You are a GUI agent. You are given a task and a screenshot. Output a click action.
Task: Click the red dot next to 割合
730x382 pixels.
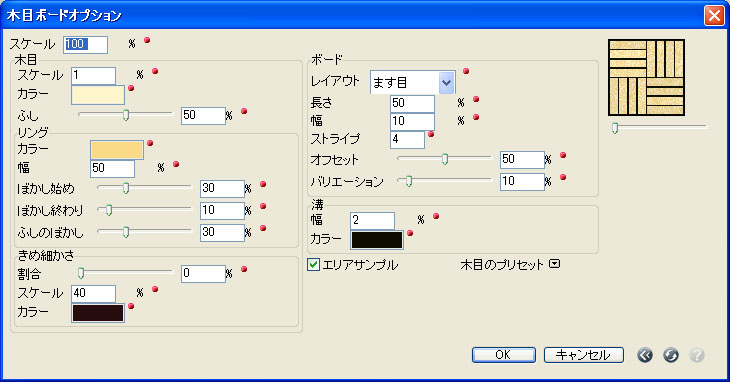point(244,269)
